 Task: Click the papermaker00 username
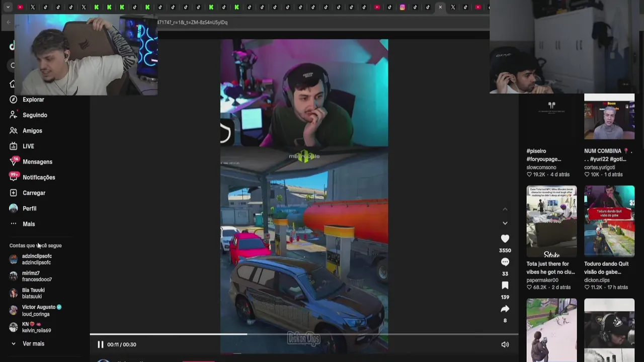pyautogui.click(x=542, y=280)
